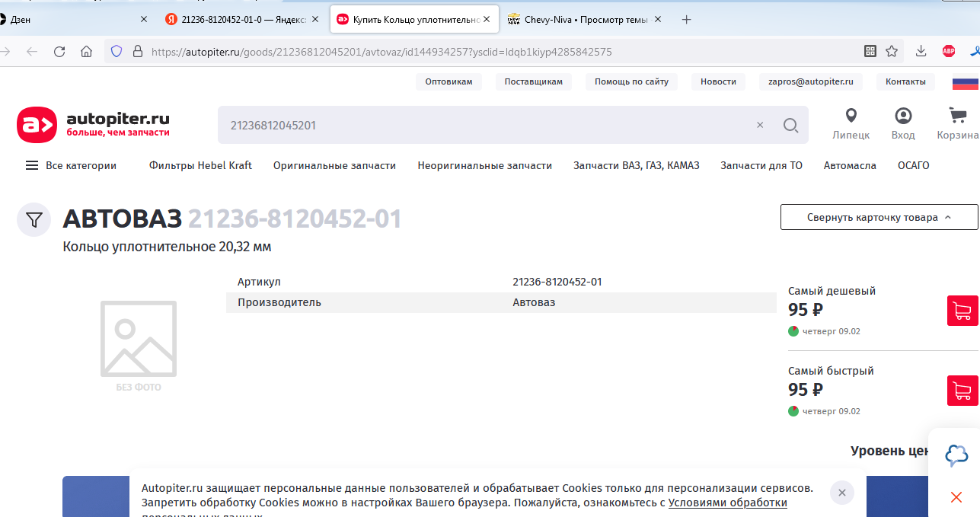Open a new browser tab
The image size is (980, 517).
[686, 20]
